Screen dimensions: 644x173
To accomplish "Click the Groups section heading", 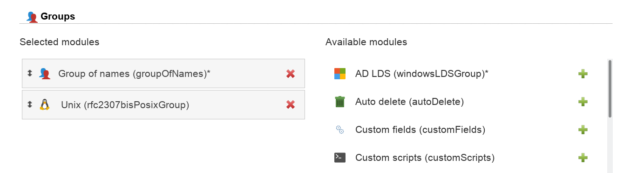I will click(58, 16).
